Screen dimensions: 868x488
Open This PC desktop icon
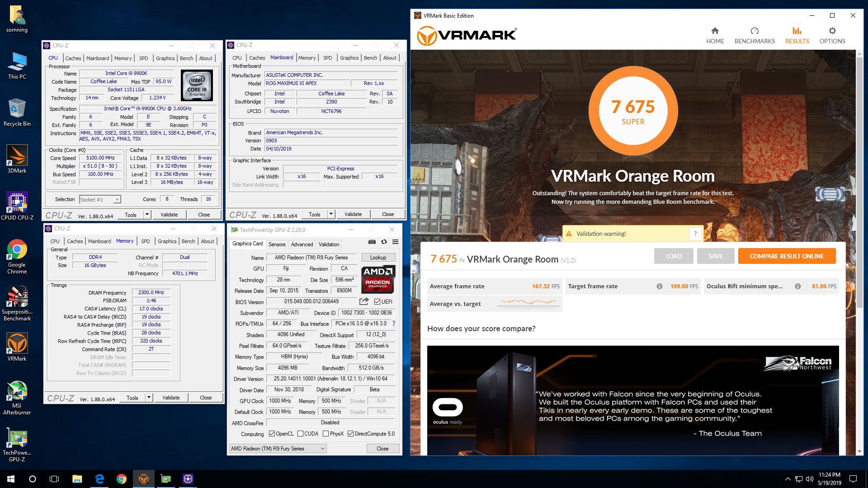click(17, 66)
